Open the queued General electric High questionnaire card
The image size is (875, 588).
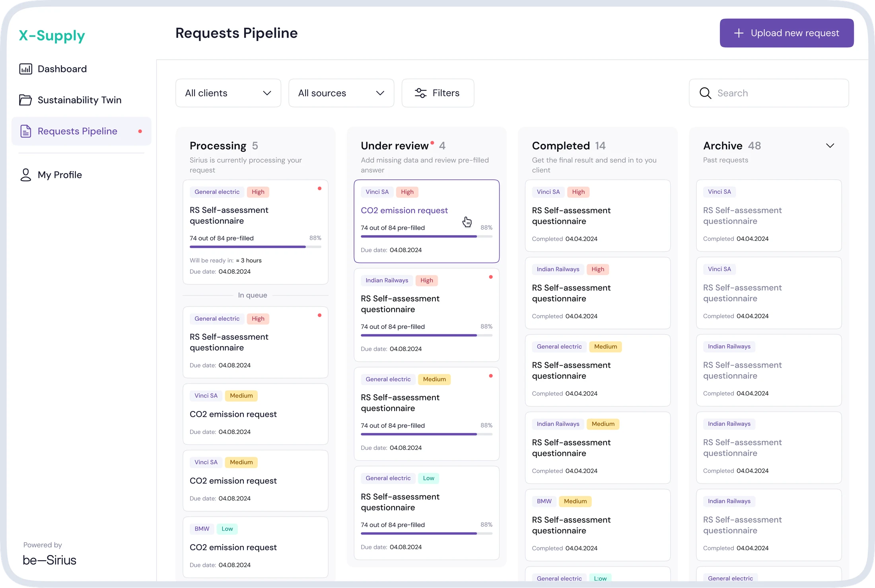pos(255,342)
